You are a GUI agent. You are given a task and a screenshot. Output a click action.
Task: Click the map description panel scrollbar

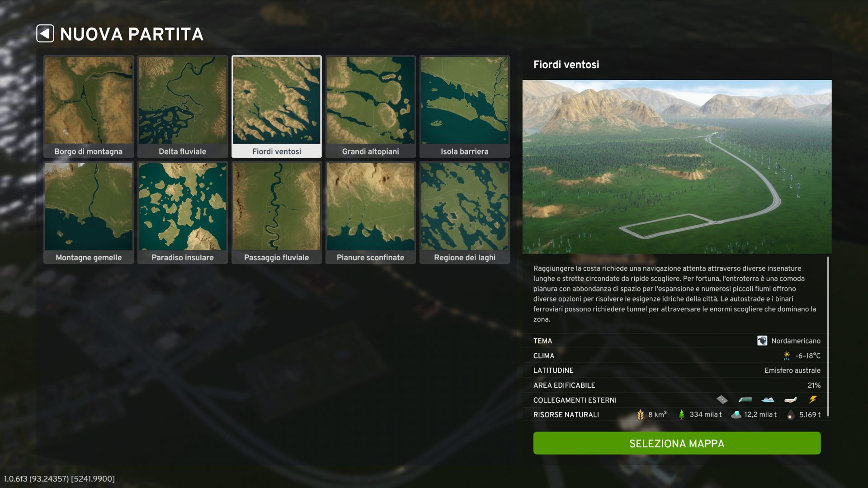pyautogui.click(x=828, y=337)
